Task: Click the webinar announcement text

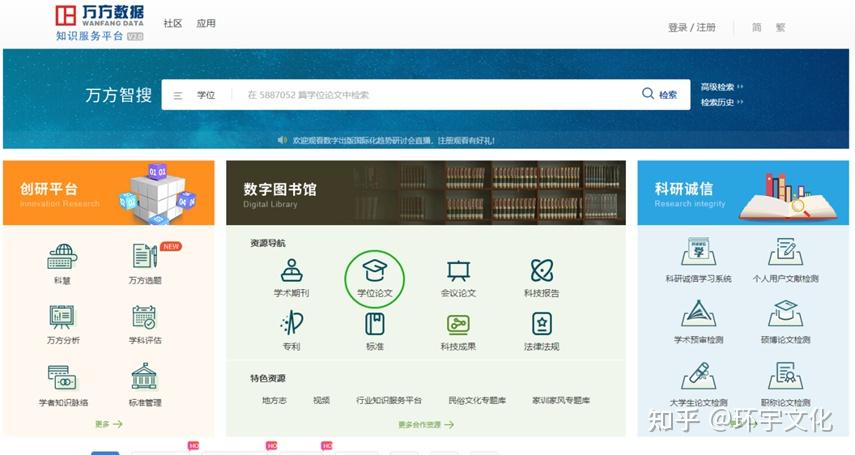Action: tap(394, 140)
